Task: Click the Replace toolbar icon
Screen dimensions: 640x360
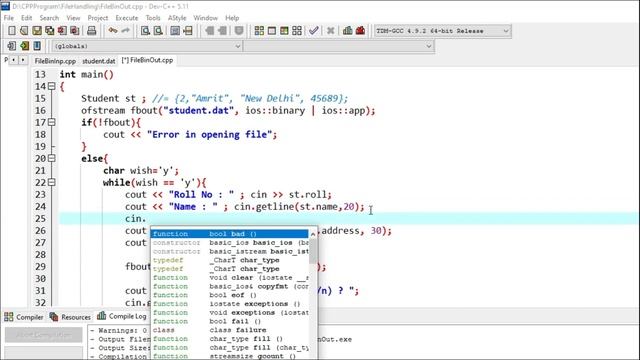Action: point(158,31)
